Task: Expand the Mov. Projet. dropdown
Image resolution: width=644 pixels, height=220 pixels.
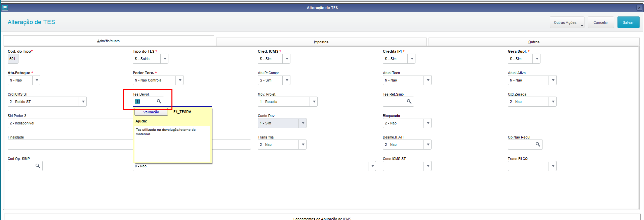Action: click(x=314, y=102)
